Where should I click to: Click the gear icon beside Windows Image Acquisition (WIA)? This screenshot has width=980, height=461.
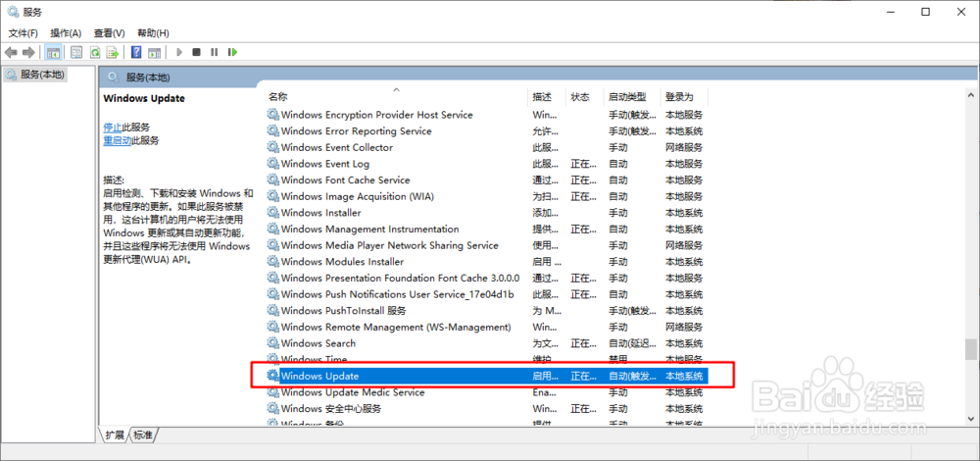point(273,196)
